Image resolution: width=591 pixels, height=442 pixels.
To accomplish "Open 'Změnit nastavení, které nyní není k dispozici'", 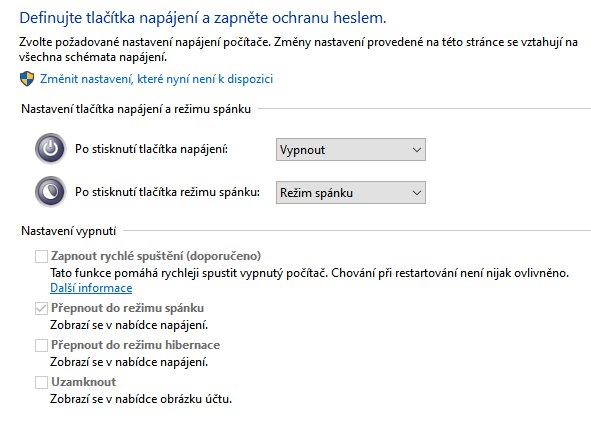I will pyautogui.click(x=156, y=79).
